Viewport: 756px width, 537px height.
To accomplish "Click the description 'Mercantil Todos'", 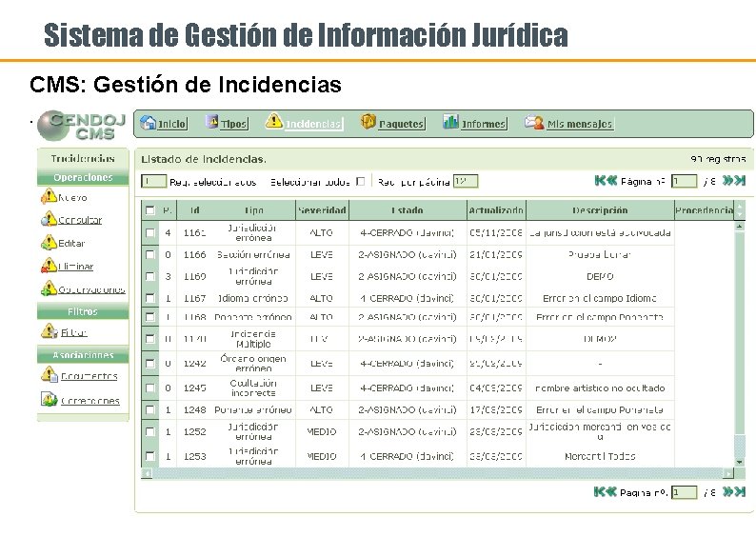I will pos(600,456).
